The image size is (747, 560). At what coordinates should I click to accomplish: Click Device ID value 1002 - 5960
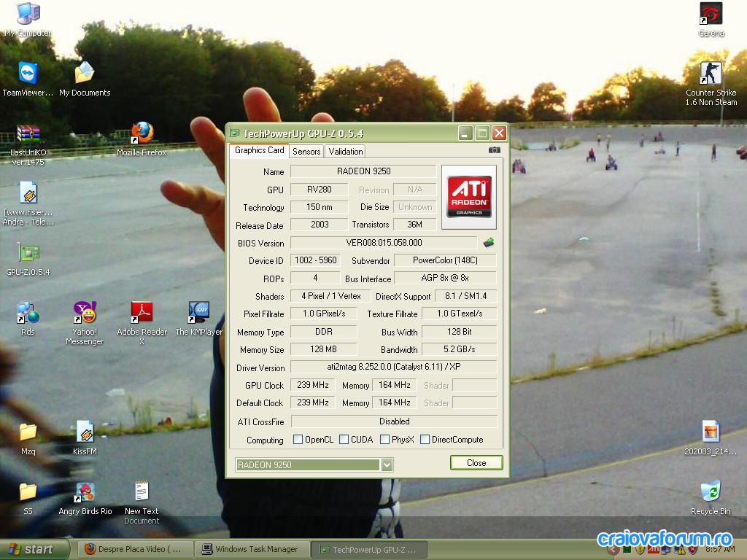[x=315, y=260]
